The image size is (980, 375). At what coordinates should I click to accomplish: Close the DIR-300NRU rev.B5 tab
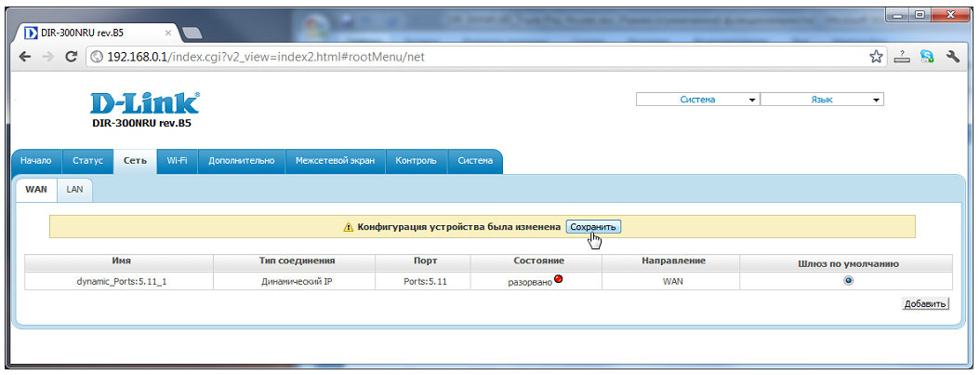[167, 33]
